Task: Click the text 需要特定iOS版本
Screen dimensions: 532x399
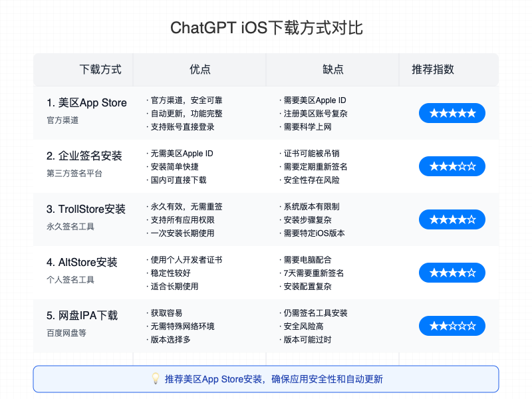Action: point(314,233)
